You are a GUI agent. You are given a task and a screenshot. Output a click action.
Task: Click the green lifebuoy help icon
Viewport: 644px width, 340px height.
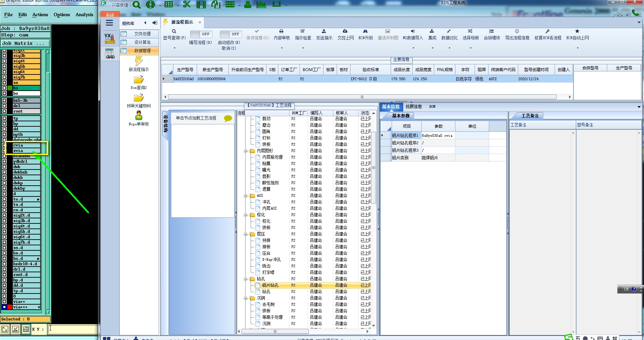pos(150,4)
